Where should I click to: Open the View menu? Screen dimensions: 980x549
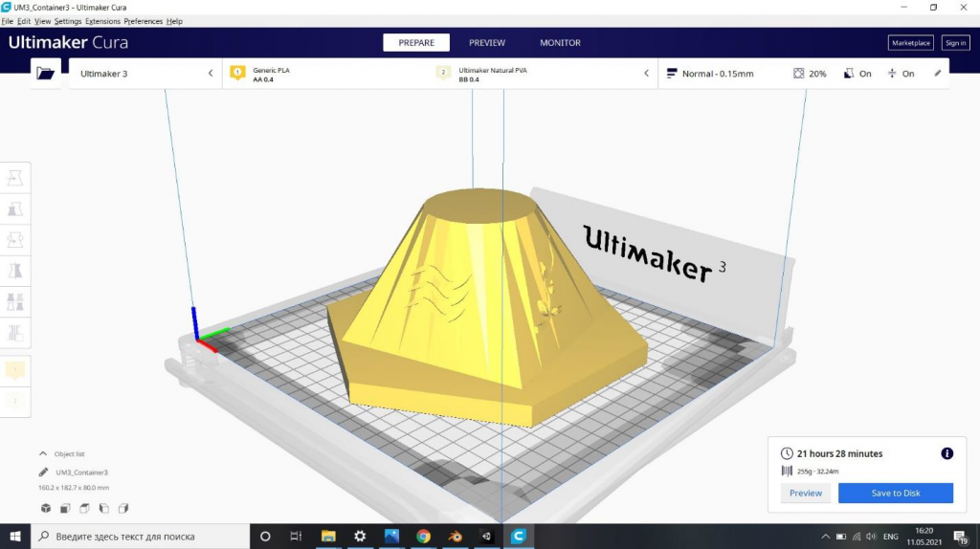pos(42,21)
